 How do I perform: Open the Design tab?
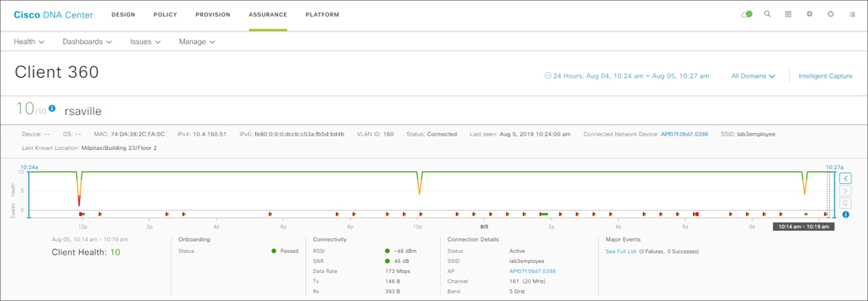click(123, 15)
